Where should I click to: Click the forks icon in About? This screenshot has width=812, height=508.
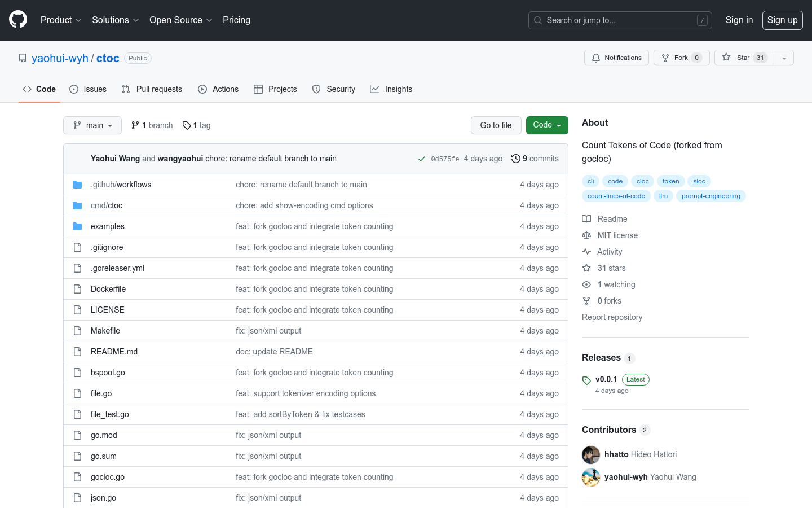(x=586, y=301)
